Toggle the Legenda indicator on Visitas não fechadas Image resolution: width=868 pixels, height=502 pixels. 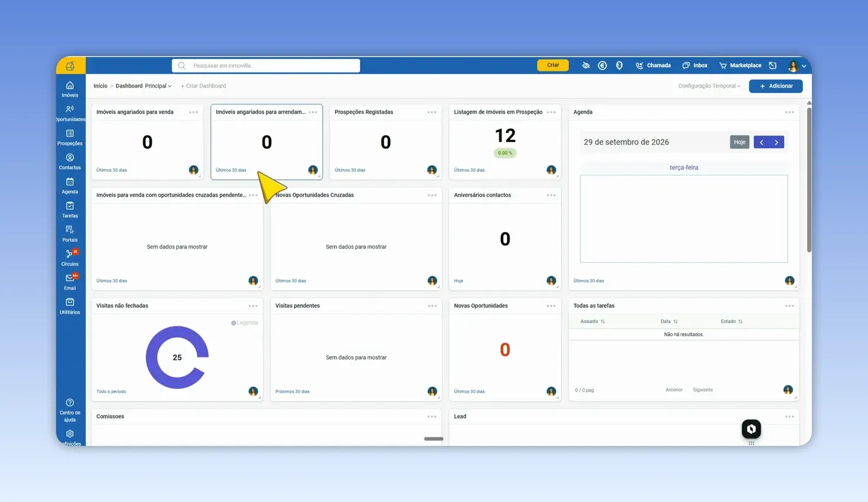[x=244, y=323]
